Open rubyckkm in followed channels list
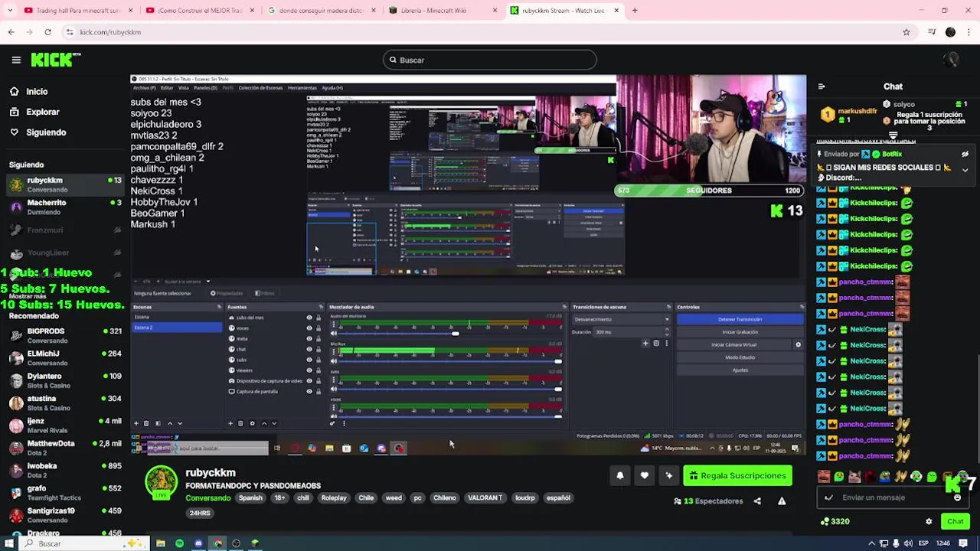Image resolution: width=980 pixels, height=551 pixels. [x=64, y=184]
